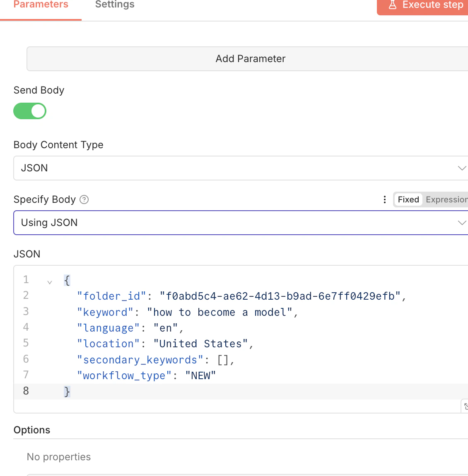The image size is (468, 476).
Task: Click the Add Parameter button
Action: (x=247, y=59)
